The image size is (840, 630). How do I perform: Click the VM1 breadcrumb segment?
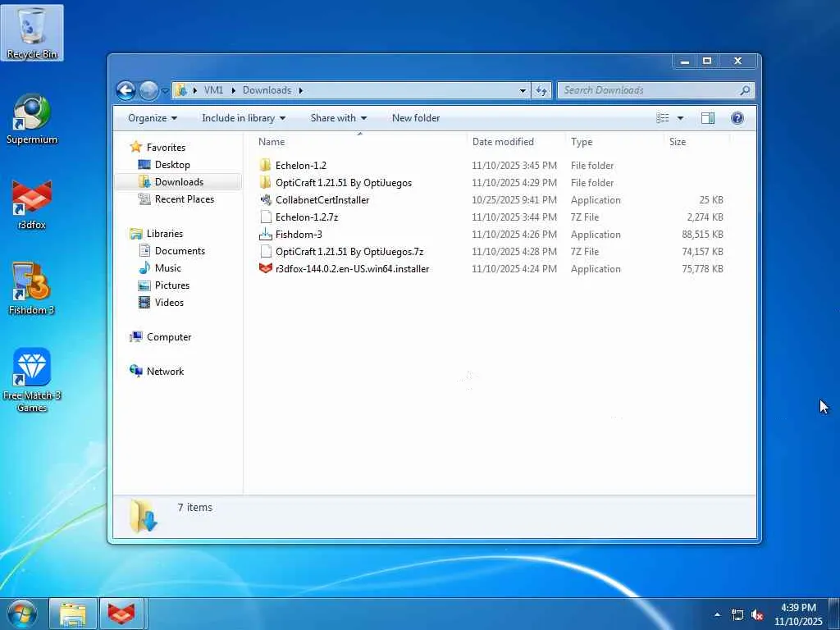click(x=213, y=90)
